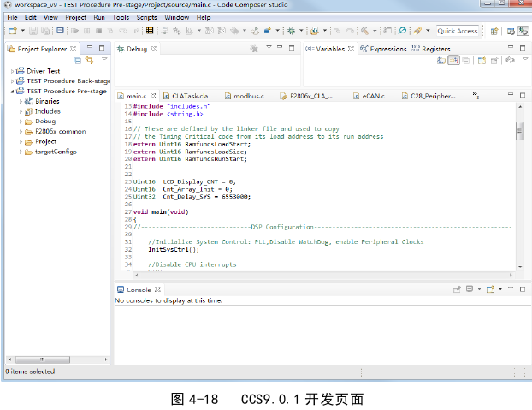Click the green bug Debug icon

291,31
